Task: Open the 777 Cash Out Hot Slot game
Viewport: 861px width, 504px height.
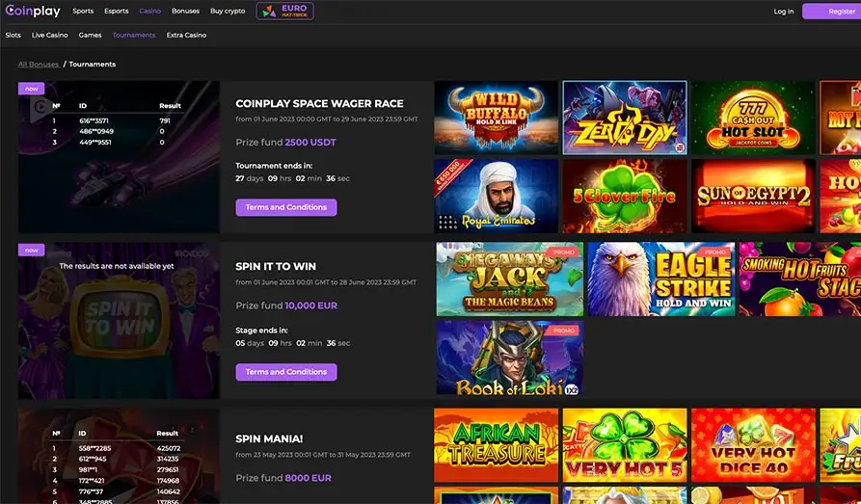Action: pyautogui.click(x=752, y=118)
